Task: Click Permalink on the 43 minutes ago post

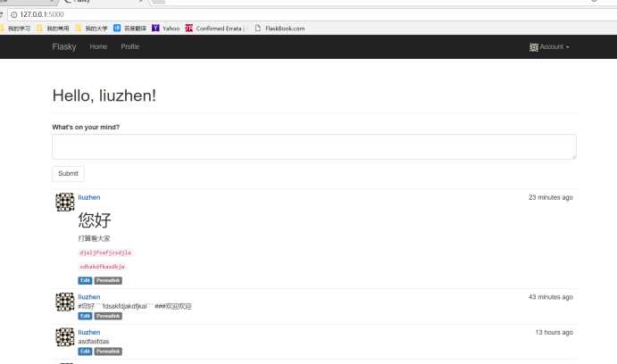Action: tap(108, 316)
